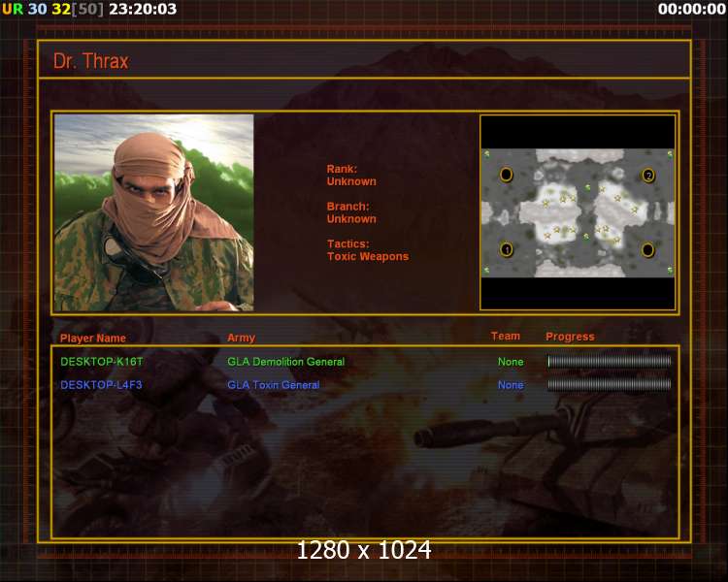The width and height of the screenshot is (728, 582).
Task: Click Team 'None' for DESKTOP-K16T
Action: click(x=511, y=362)
